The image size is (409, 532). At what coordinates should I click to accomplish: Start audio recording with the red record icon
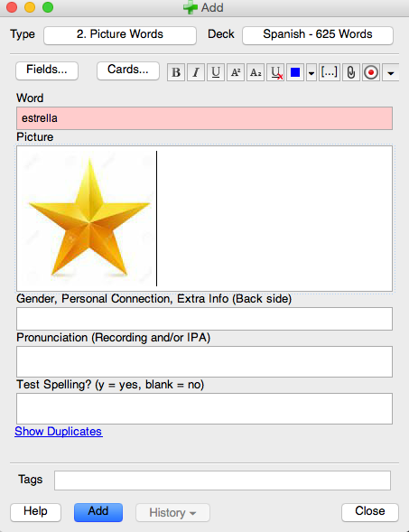[x=371, y=72]
